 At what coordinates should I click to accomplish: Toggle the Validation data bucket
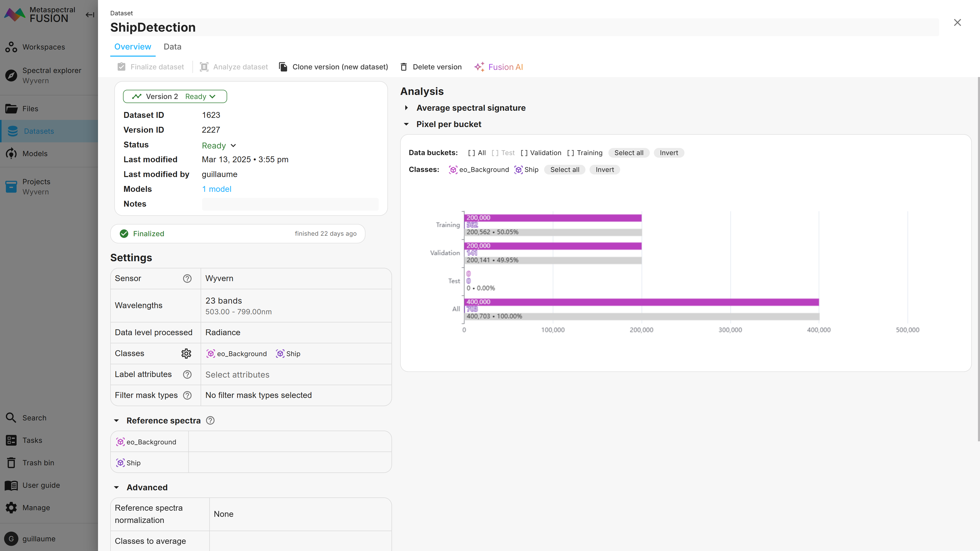(541, 153)
